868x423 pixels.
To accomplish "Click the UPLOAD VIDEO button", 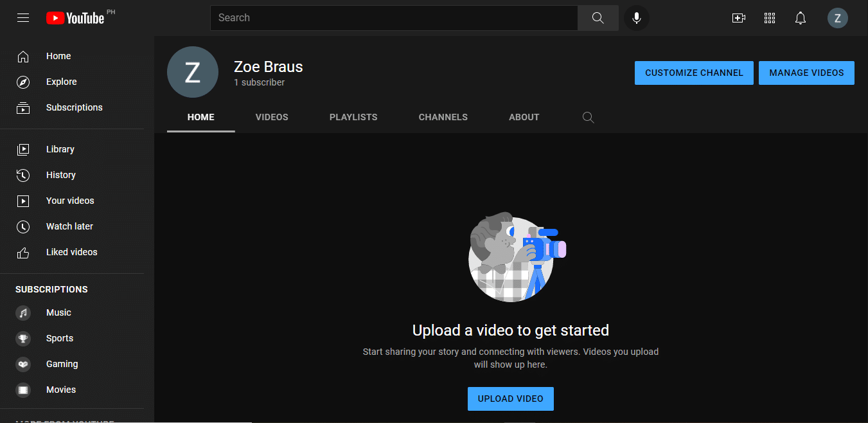I will click(x=511, y=399).
